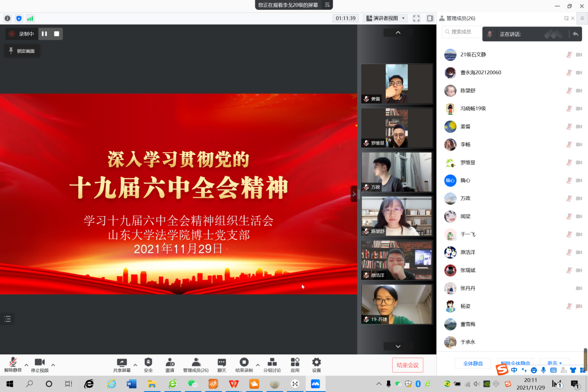
Task: Pause the recording in the 录制中 bar
Action: pyautogui.click(x=45, y=34)
